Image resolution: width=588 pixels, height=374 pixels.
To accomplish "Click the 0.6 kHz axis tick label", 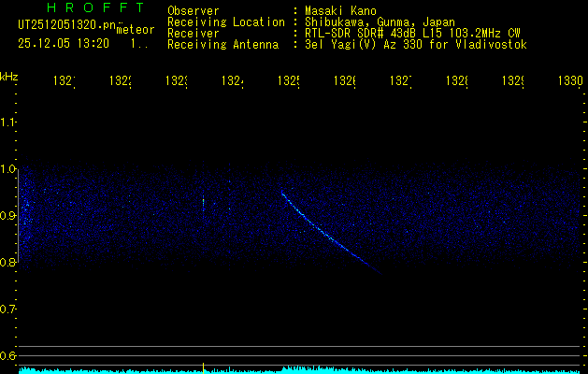I will [7, 355].
